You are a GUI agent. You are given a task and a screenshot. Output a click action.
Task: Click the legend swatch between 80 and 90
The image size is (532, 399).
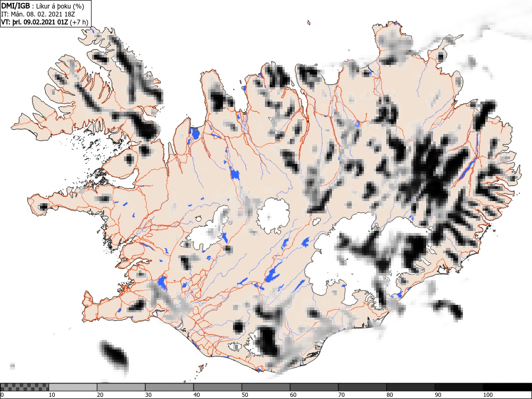[411, 387]
